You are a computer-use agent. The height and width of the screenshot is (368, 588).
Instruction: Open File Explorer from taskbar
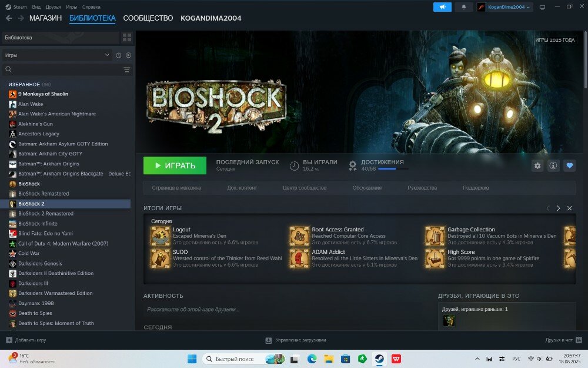[329, 359]
